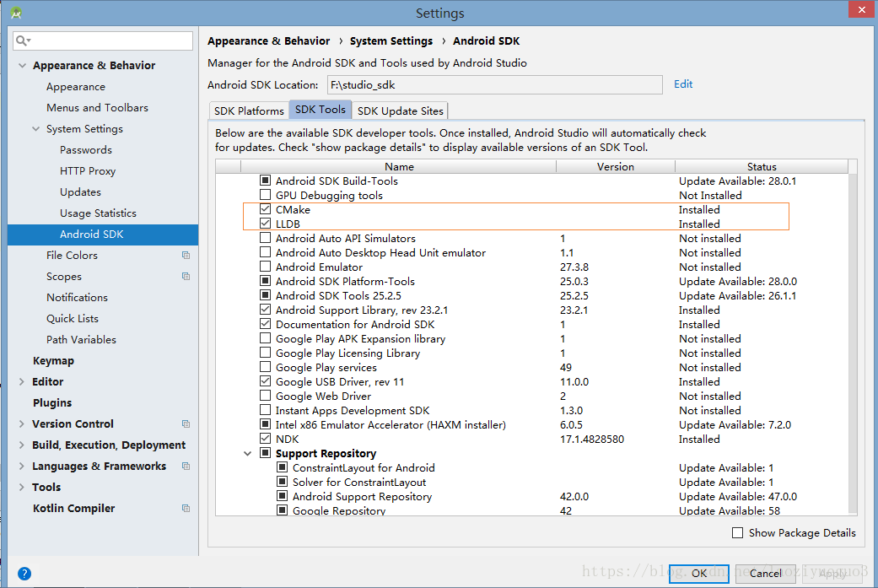
Task: Click the project-level icon beside Kotlin Compiler
Action: coord(186,509)
